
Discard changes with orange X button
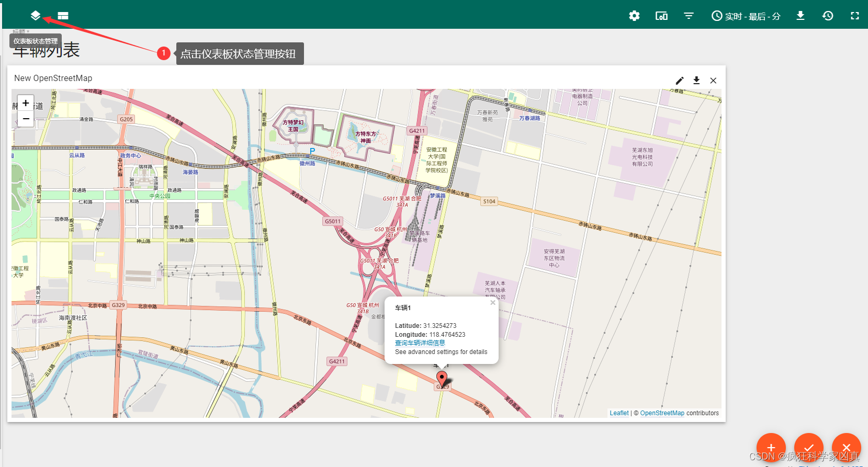pos(846,448)
